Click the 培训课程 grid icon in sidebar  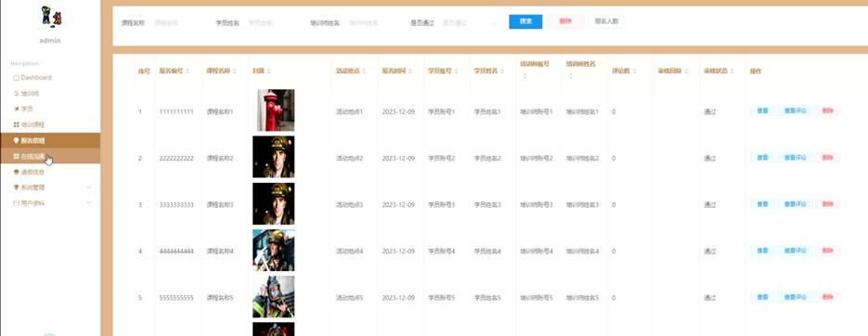16,124
